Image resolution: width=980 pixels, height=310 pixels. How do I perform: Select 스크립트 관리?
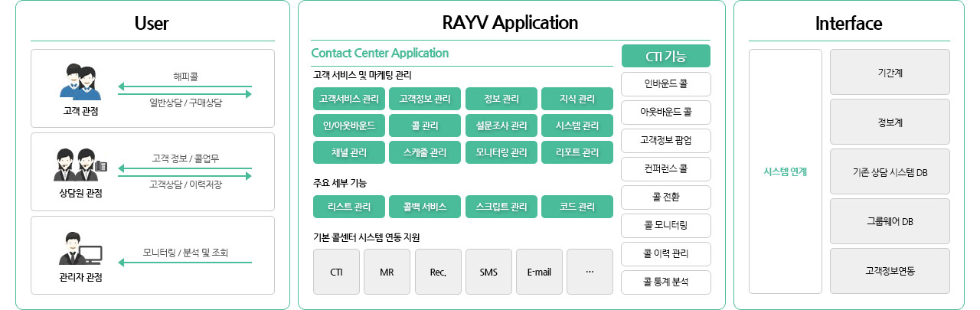click(501, 207)
